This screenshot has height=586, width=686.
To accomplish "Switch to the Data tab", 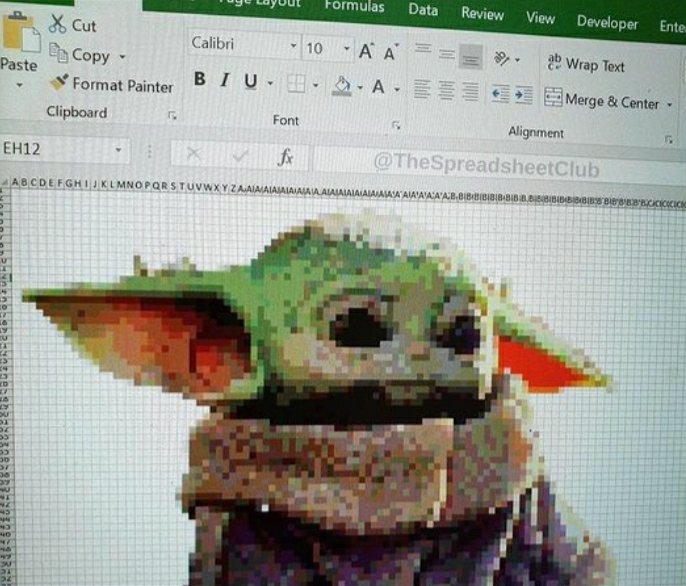I will [423, 10].
